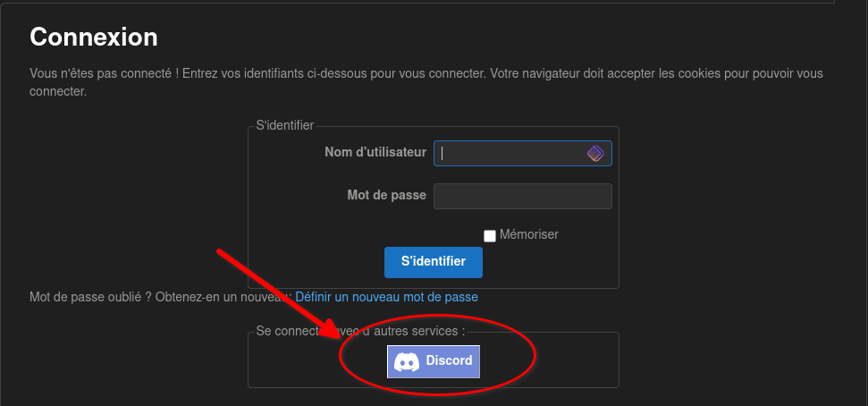
Task: Focus the Nom d'utilisateur input field
Action: point(523,154)
